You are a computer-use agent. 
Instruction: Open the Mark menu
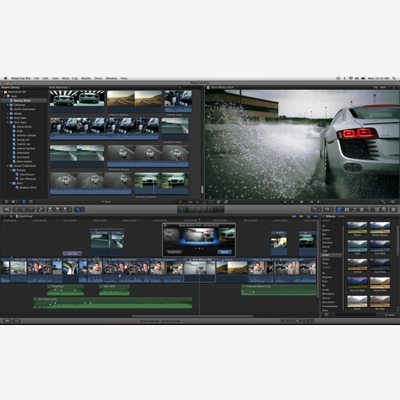coord(65,78)
